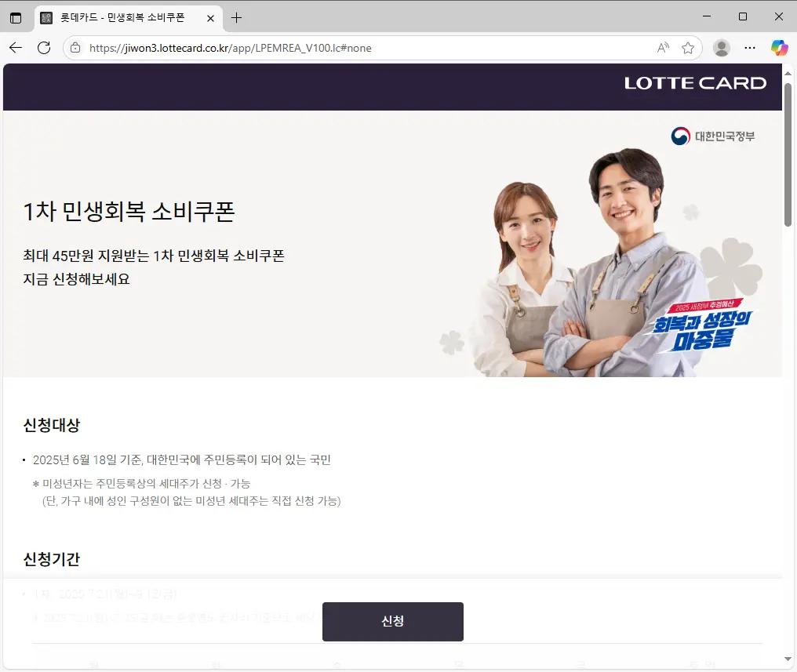Click the '회복과 성장의 마중물' campaign badge
The width and height of the screenshot is (797, 672).
[x=702, y=325]
